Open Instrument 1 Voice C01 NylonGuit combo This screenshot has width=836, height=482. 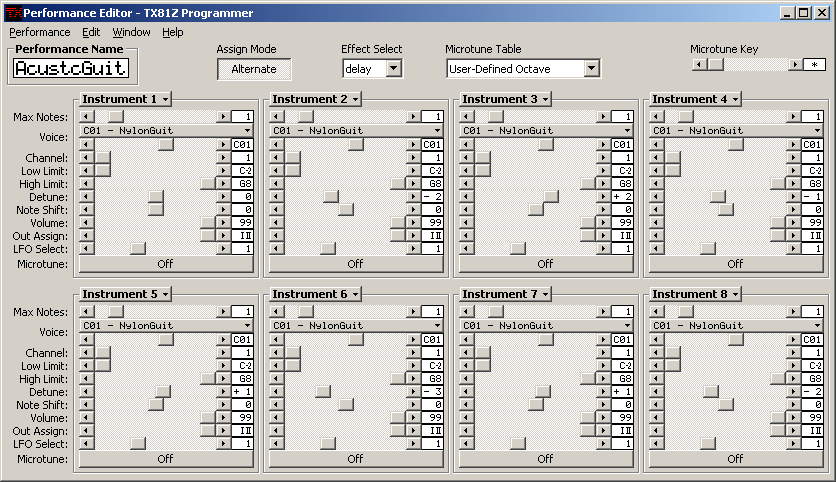click(166, 131)
